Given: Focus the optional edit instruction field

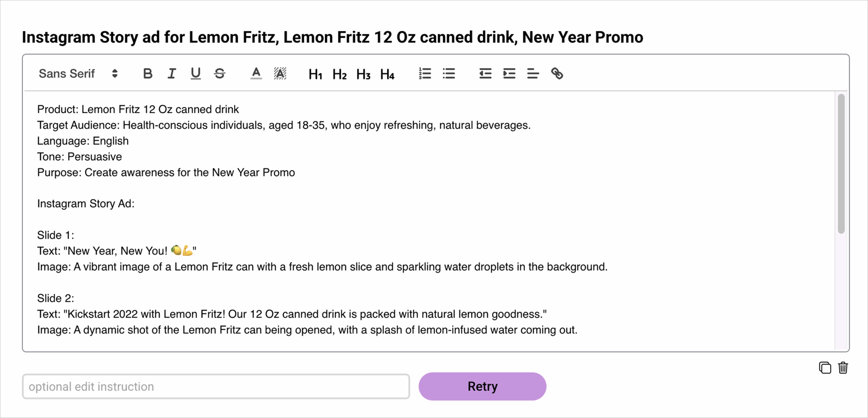Looking at the screenshot, I should point(216,386).
